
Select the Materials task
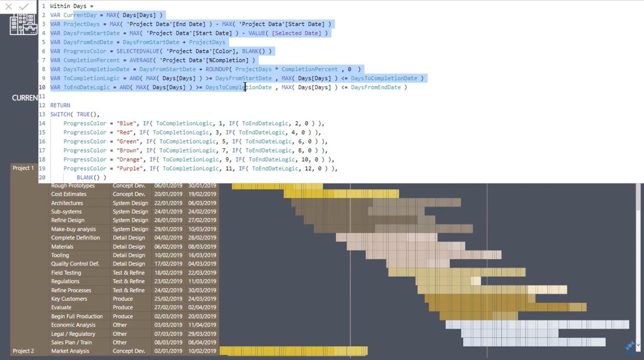(x=62, y=247)
